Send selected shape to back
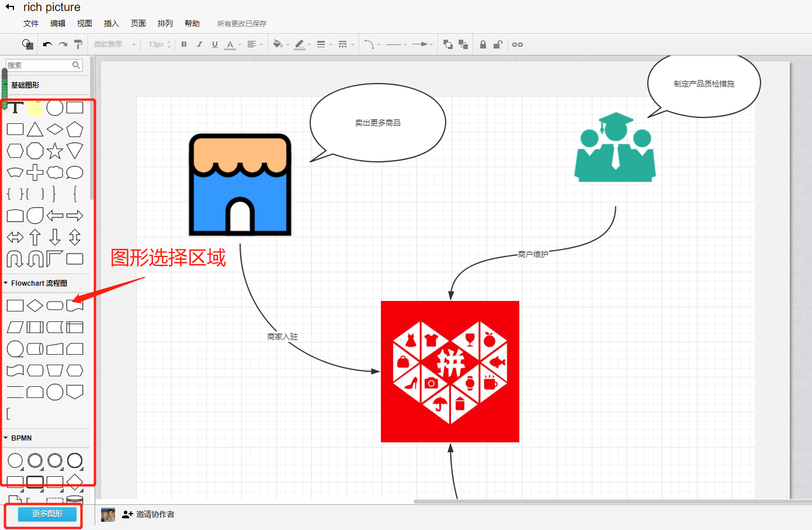 tap(463, 44)
